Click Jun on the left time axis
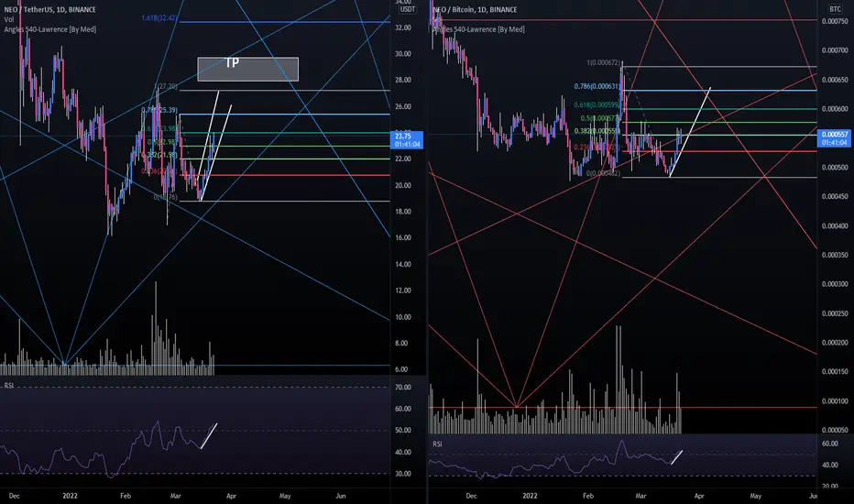This screenshot has width=854, height=504. tap(341, 496)
